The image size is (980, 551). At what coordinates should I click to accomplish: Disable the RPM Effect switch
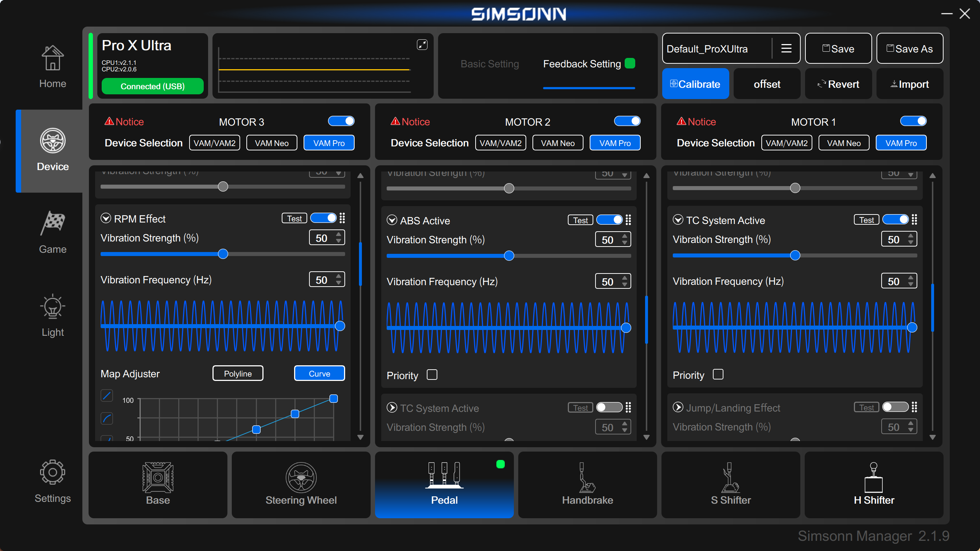click(x=323, y=218)
